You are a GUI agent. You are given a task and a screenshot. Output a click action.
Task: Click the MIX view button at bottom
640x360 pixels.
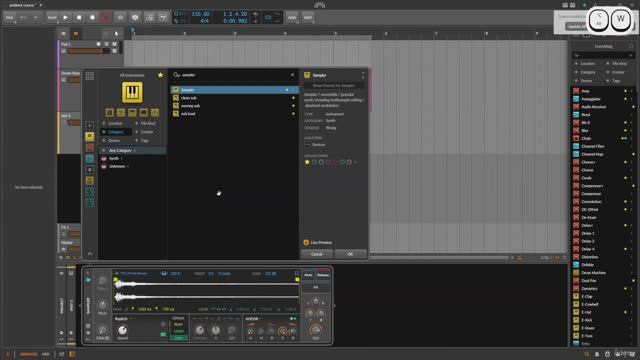[46, 354]
